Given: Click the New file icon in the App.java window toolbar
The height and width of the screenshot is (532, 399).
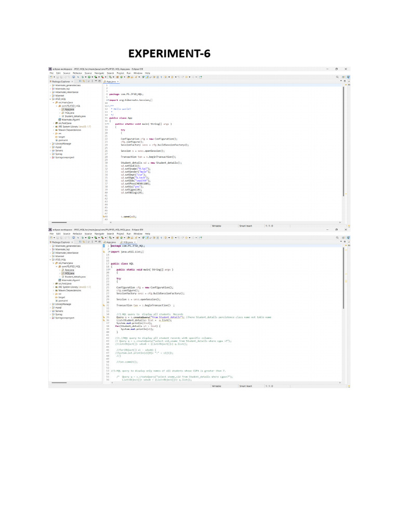Looking at the screenshot, I should pos(51,77).
